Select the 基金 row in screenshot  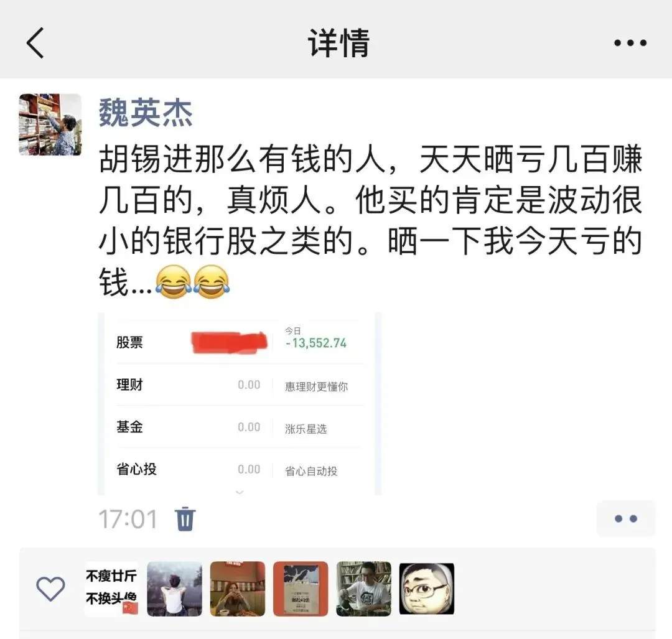pos(240,427)
